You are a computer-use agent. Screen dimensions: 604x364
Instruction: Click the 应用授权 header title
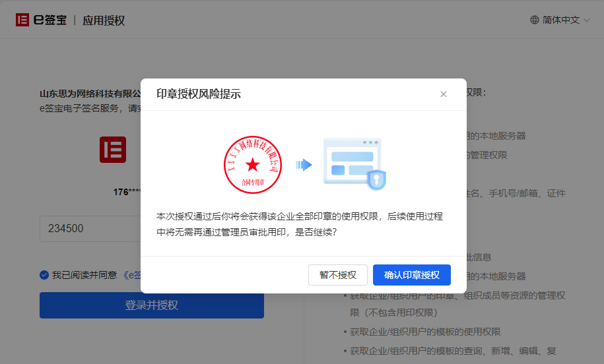click(104, 20)
